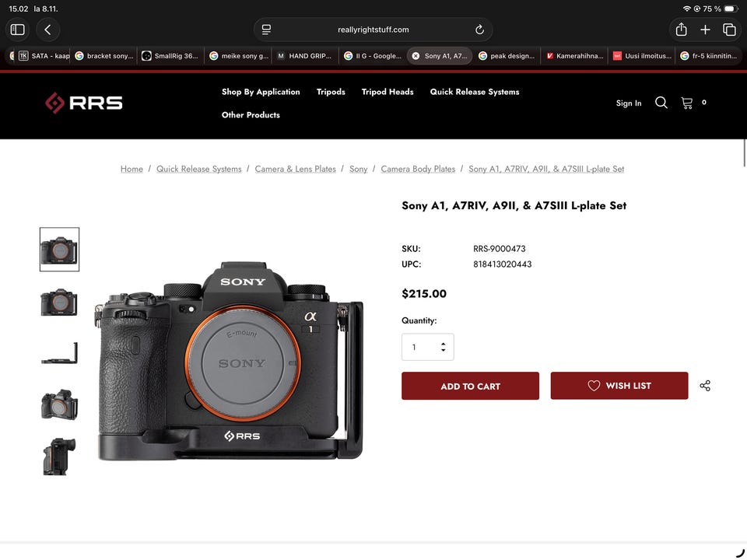Image resolution: width=747 pixels, height=560 pixels.
Task: Open the Sony breadcrumb link
Action: [x=358, y=169]
